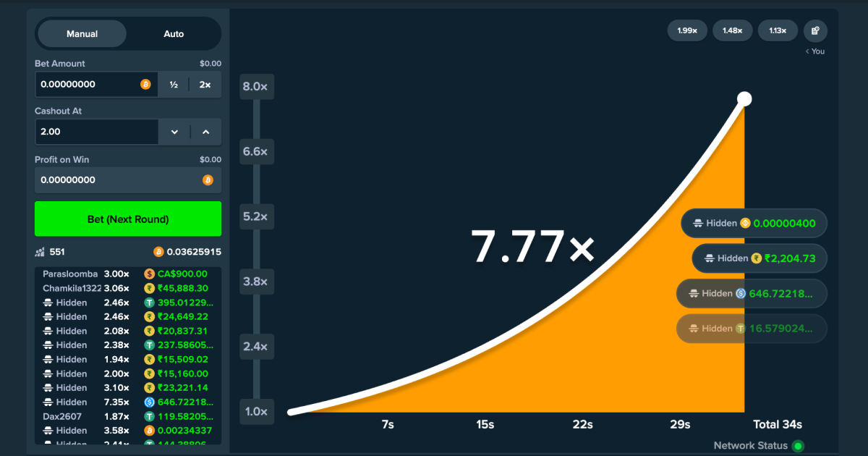This screenshot has width=868, height=456.
Task: Click the rupee icon beside ₹23,221.14
Action: (x=149, y=388)
